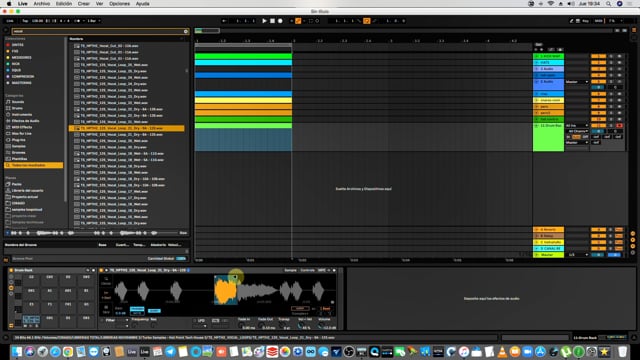Open the Crear menu
This screenshot has width=640, height=360.
84,4
